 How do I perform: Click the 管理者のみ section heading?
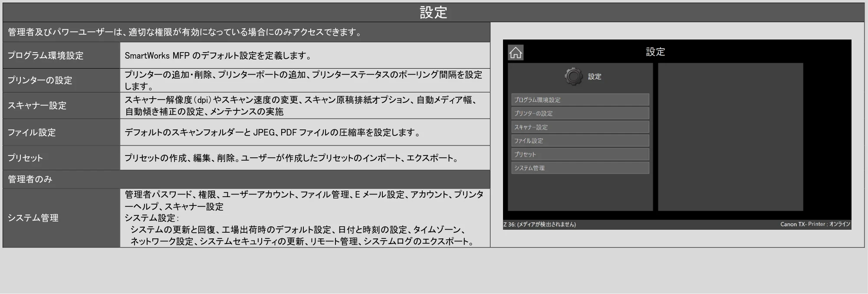coord(30,179)
